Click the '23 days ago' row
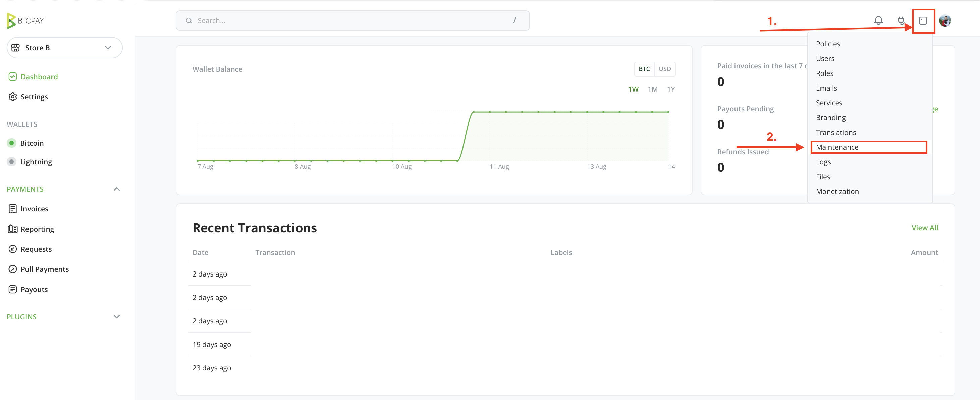Viewport: 980px width, 400px height. tap(565, 368)
